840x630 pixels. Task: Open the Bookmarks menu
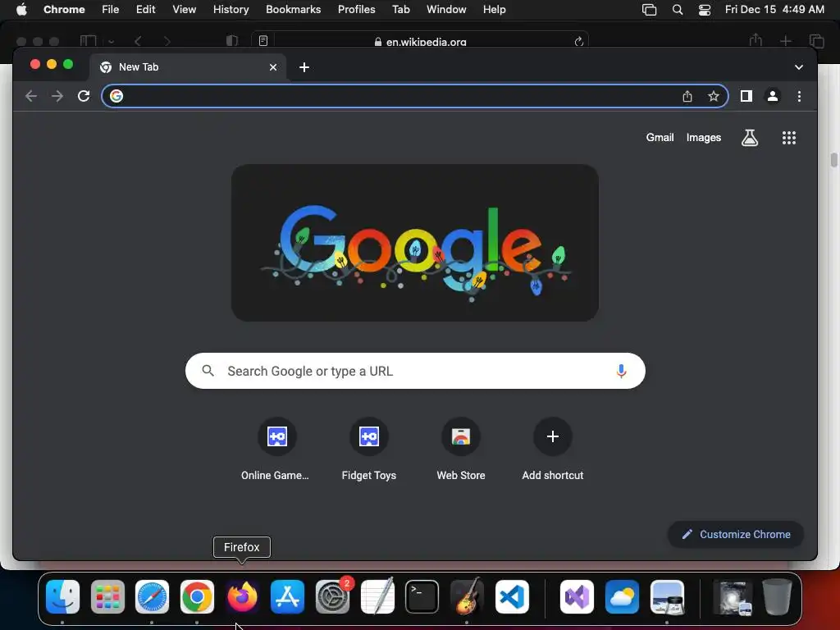point(293,9)
